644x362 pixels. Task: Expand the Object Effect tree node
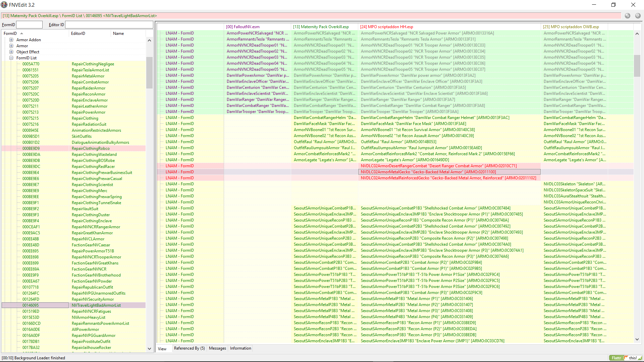pyautogui.click(x=11, y=52)
